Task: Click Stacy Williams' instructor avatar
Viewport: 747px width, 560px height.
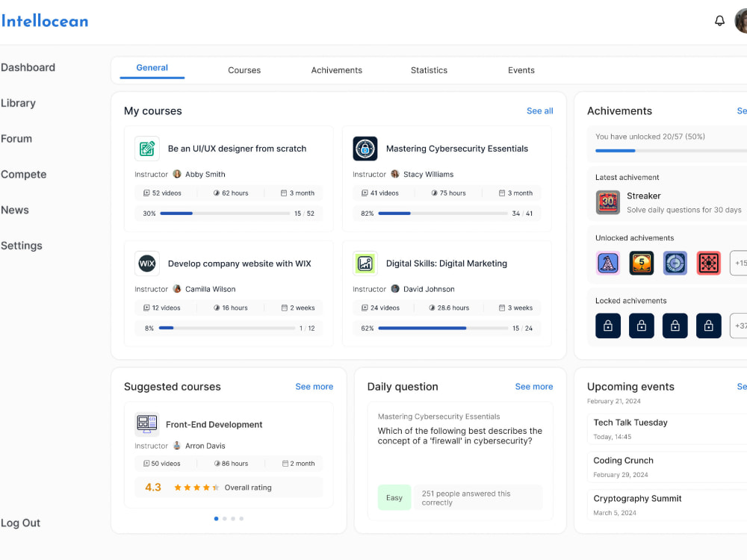Action: (395, 174)
